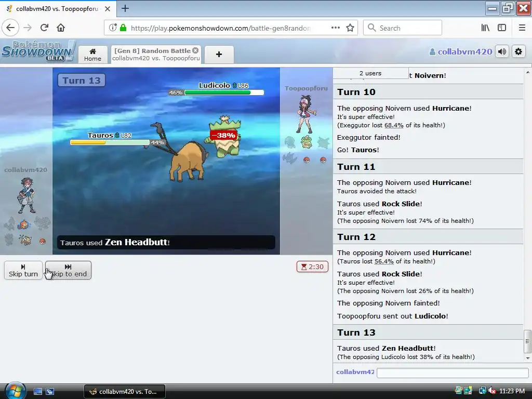Viewport: 532px width, 399px height.
Task: Click the 68.4% health value in log
Action: click(x=394, y=125)
